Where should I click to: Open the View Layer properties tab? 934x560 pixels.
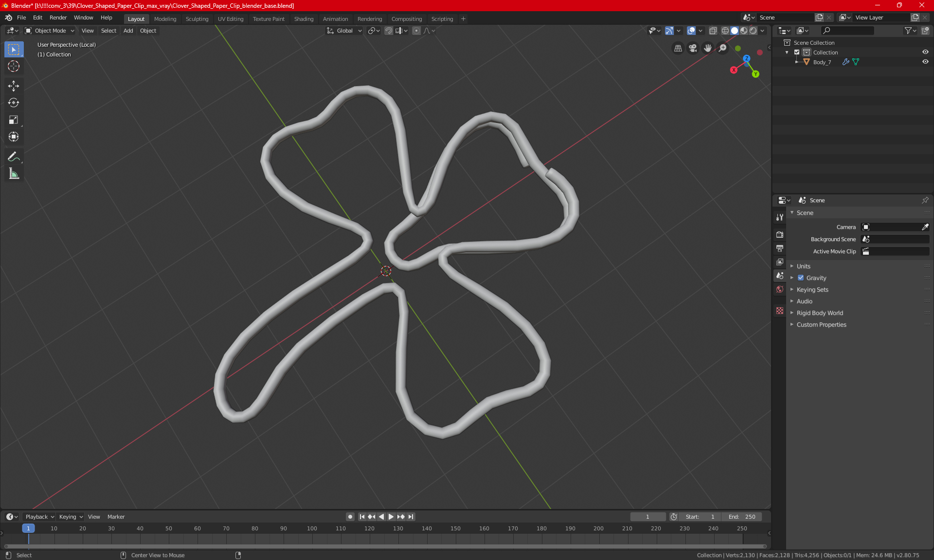780,262
